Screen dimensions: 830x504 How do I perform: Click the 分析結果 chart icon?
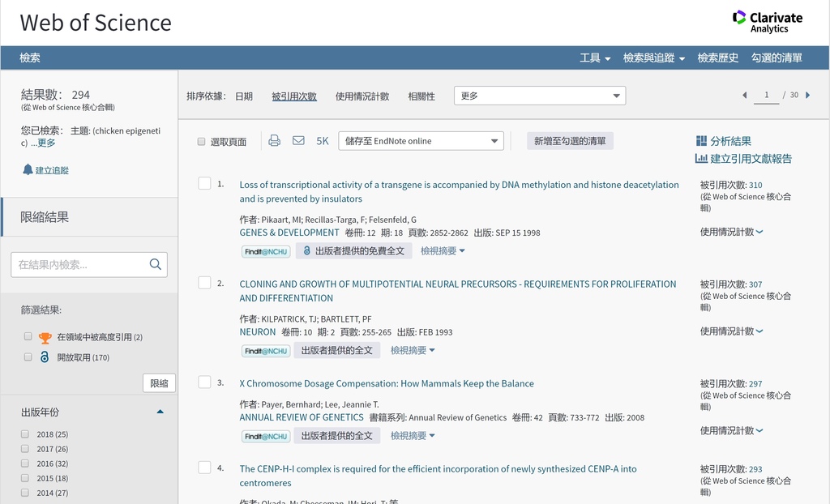(x=701, y=141)
